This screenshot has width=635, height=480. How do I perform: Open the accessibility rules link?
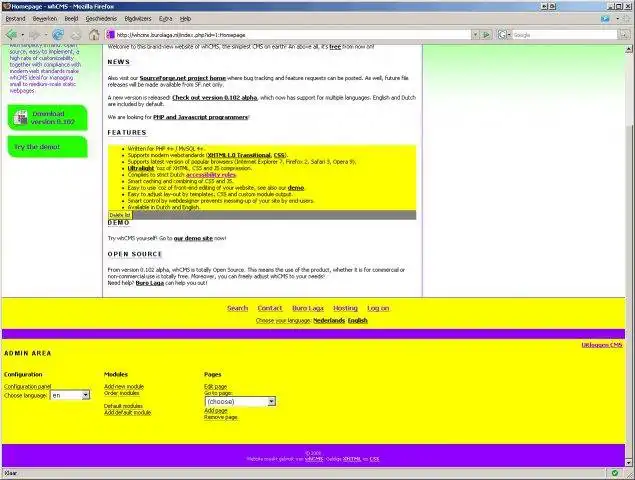pyautogui.click(x=211, y=175)
